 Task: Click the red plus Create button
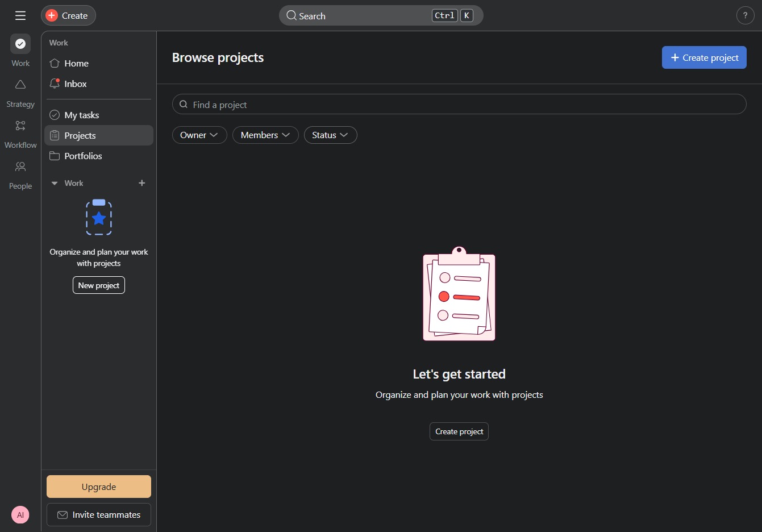click(x=68, y=15)
